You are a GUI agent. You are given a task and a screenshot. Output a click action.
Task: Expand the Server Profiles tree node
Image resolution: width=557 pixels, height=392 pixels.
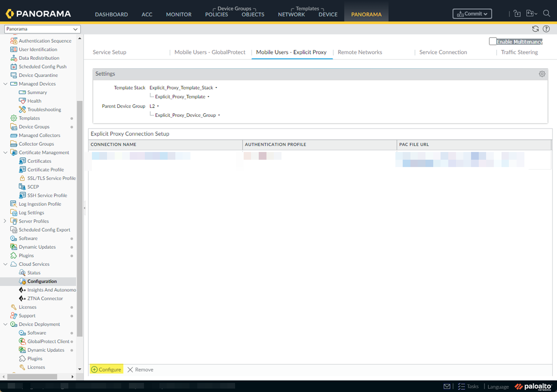tap(5, 221)
